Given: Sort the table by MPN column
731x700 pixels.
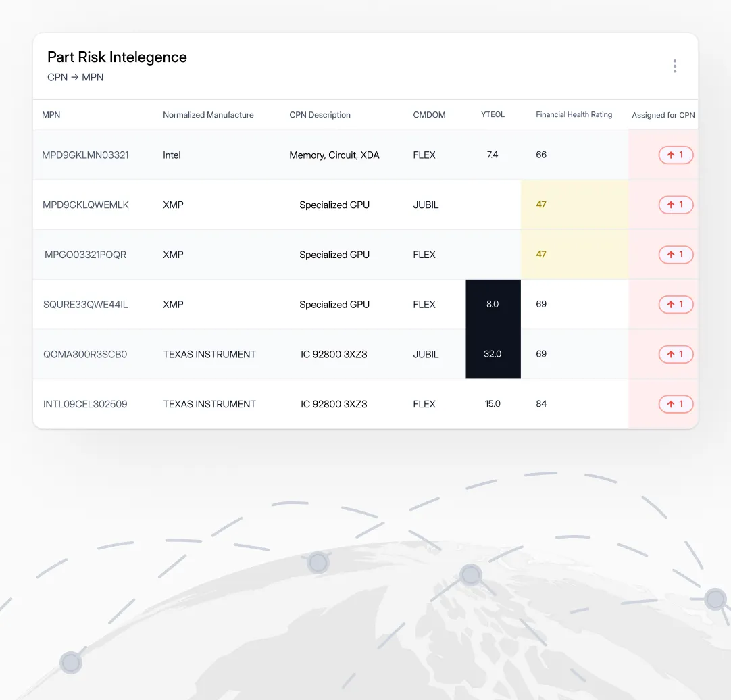Looking at the screenshot, I should point(51,114).
